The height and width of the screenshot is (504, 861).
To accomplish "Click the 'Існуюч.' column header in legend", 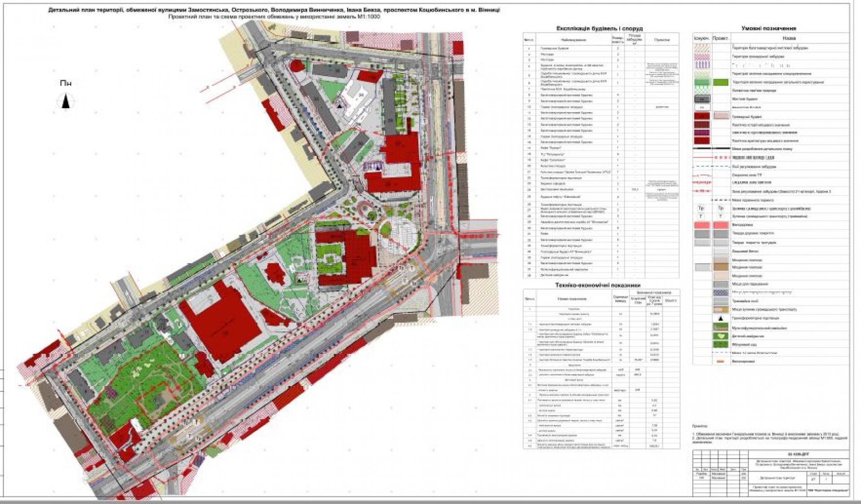I will coord(702,39).
